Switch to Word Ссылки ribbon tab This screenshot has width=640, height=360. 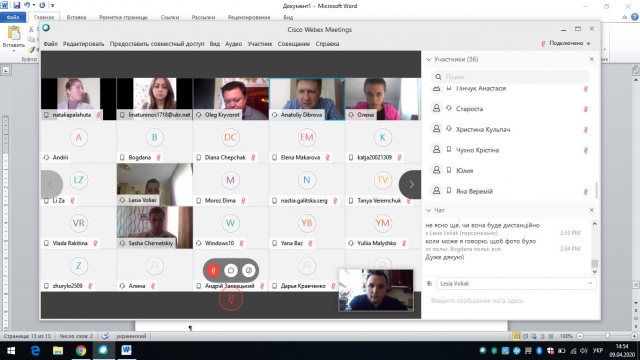click(170, 17)
